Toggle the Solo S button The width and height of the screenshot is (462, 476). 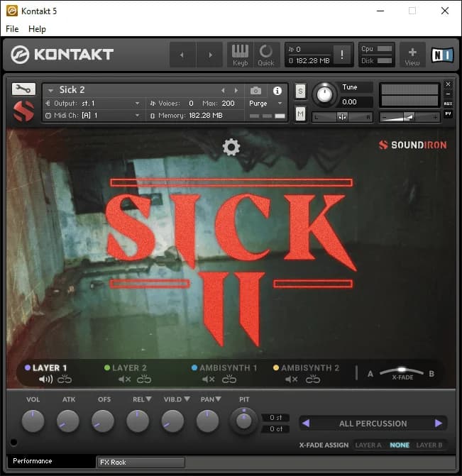point(300,91)
